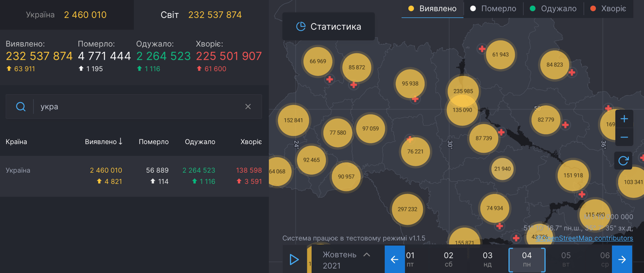Zoom in on the map
644x273 pixels.
coord(624,119)
